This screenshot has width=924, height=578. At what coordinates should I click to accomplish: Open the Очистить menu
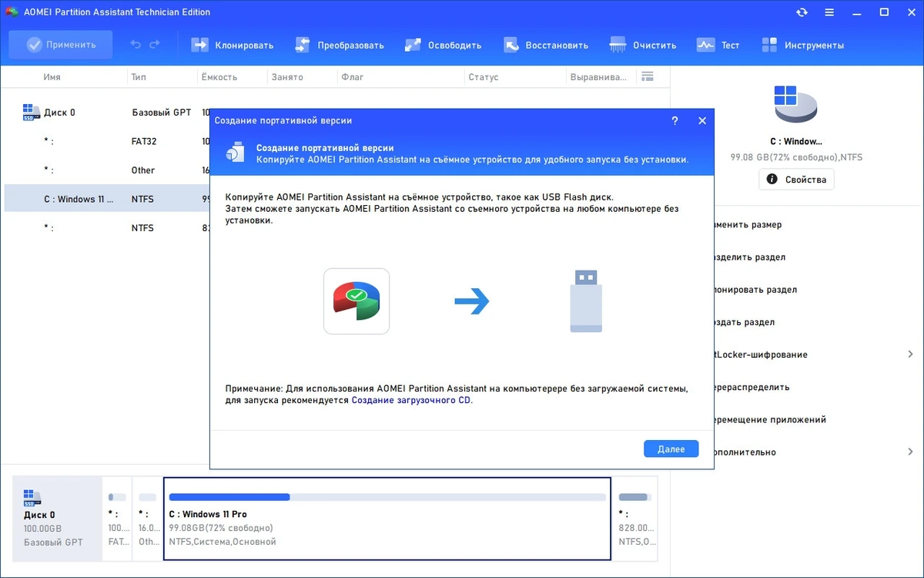coord(643,45)
